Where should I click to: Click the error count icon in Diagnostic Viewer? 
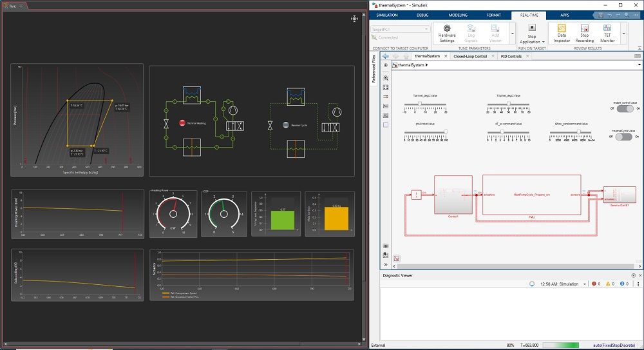(x=594, y=284)
